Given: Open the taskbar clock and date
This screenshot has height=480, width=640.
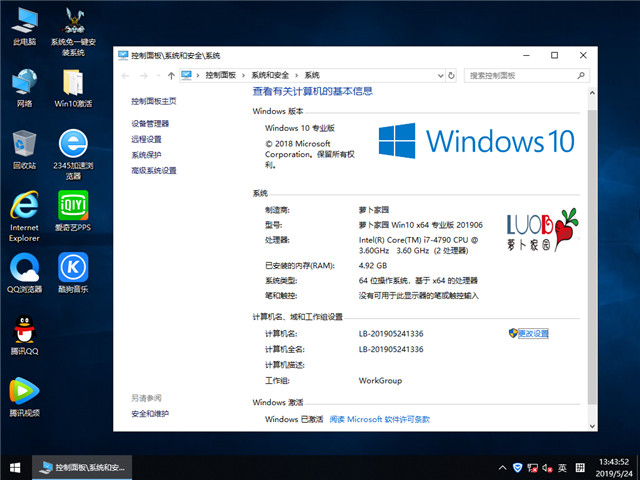Looking at the screenshot, I should pyautogui.click(x=614, y=468).
